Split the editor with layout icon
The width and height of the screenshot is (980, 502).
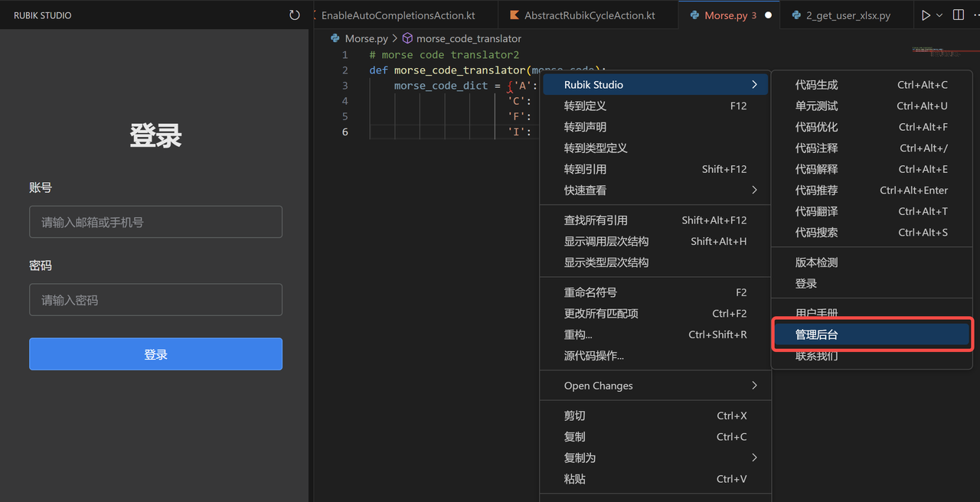tap(958, 15)
